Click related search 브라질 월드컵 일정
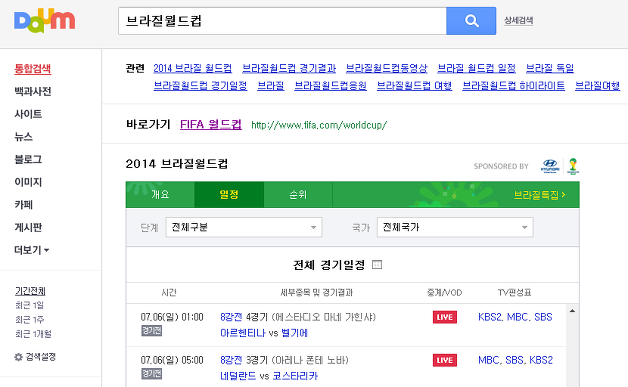The image size is (628, 387). click(x=477, y=69)
